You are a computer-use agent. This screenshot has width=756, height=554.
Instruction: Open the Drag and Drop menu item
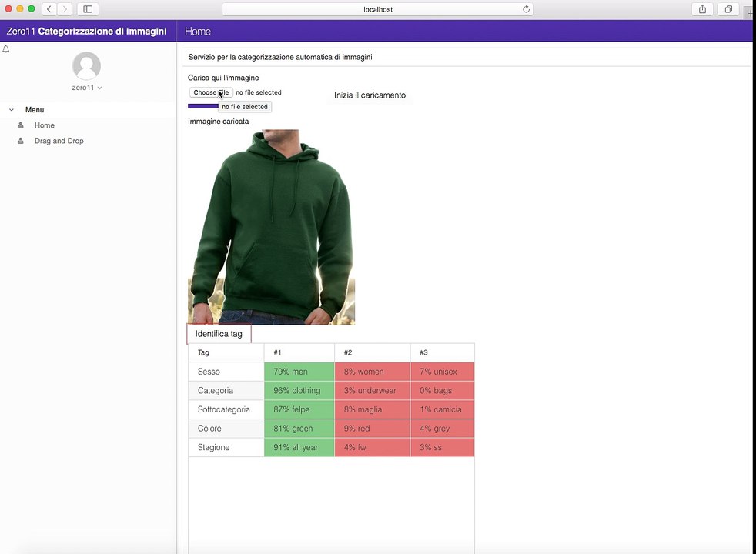(x=59, y=141)
